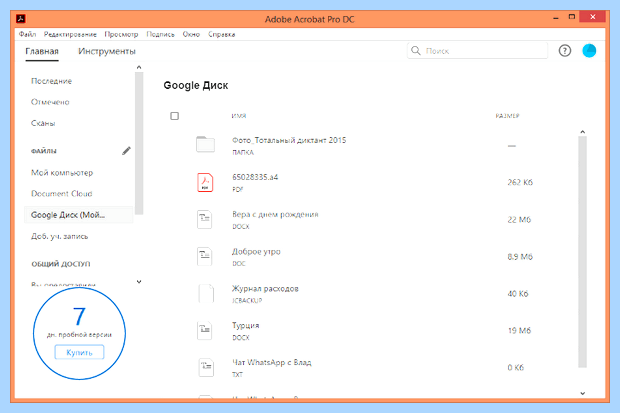Close the Adobe Acrobat Pro DC window
Viewport: 620px width, 413px height.
(x=592, y=17)
